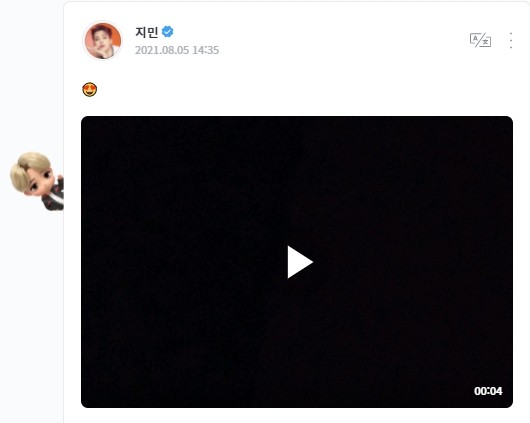Play the video with white triangle
This screenshot has width=530, height=423.
tap(300, 262)
